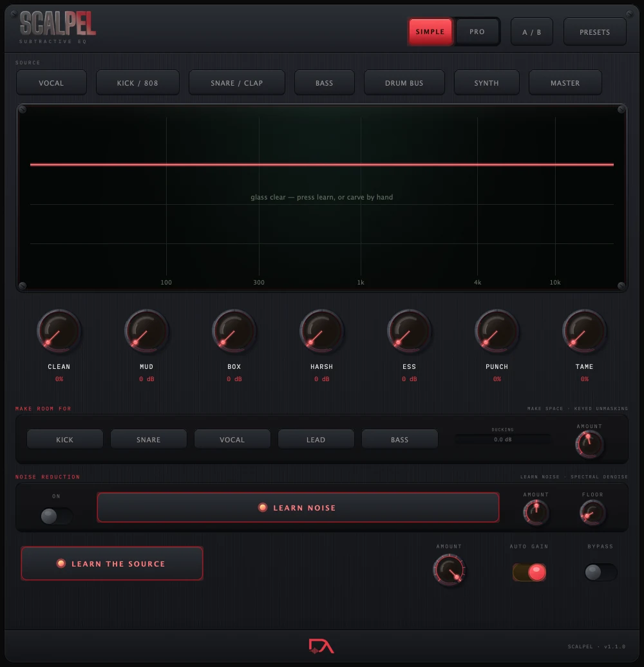Click the Make Room For AMOUNT knob

click(x=589, y=444)
